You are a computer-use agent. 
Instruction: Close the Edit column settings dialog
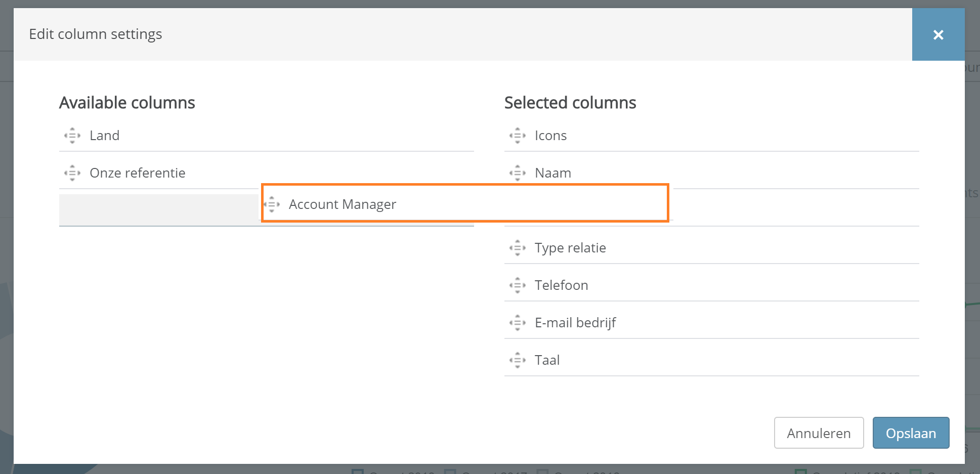(938, 34)
